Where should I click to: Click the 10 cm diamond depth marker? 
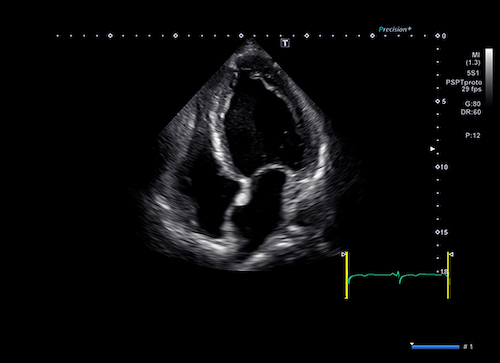pos(437,167)
